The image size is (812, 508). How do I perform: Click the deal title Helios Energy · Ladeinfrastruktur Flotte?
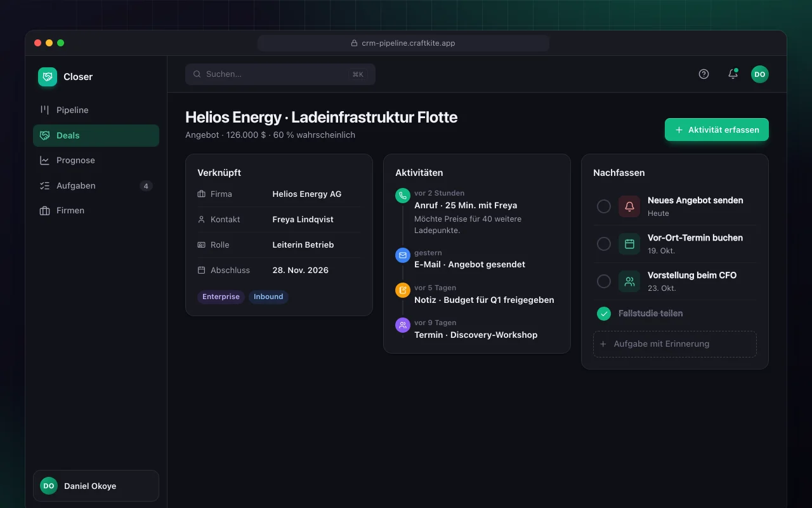(321, 117)
